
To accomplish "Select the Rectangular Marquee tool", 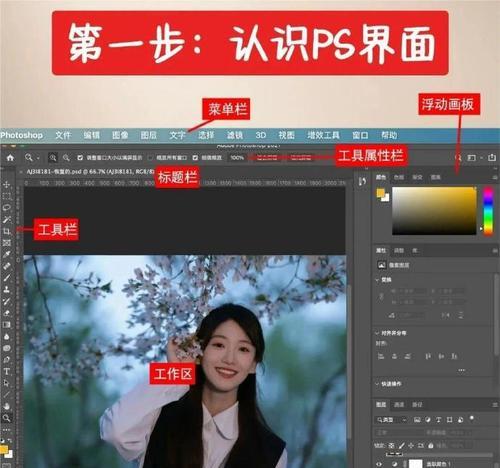I will (7, 196).
